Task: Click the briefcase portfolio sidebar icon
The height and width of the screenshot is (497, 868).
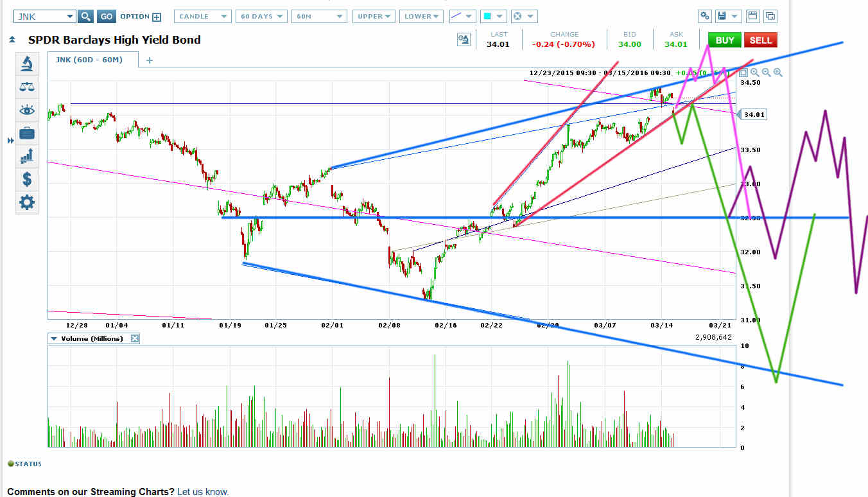Action: click(27, 133)
